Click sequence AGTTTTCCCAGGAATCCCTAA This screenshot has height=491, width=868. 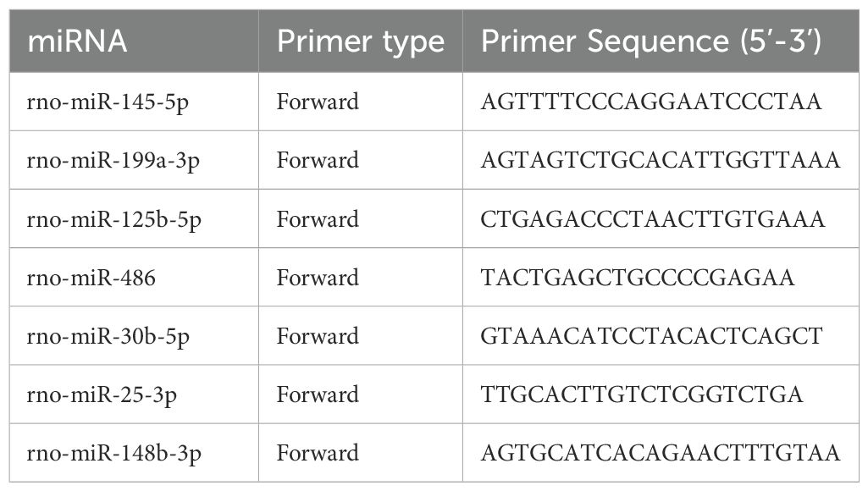click(x=651, y=102)
